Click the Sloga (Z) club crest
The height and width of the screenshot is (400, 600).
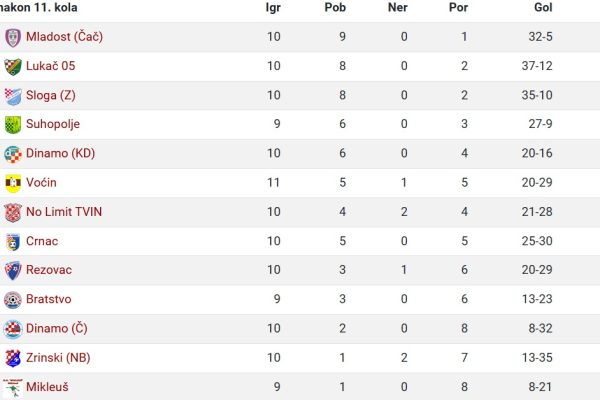(x=13, y=96)
